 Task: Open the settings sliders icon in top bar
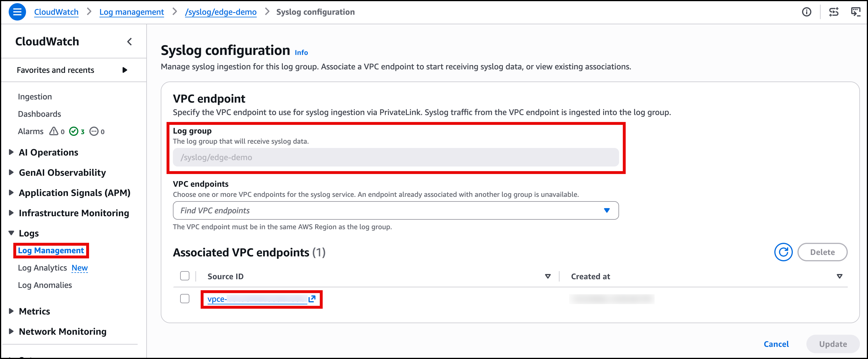tap(834, 12)
